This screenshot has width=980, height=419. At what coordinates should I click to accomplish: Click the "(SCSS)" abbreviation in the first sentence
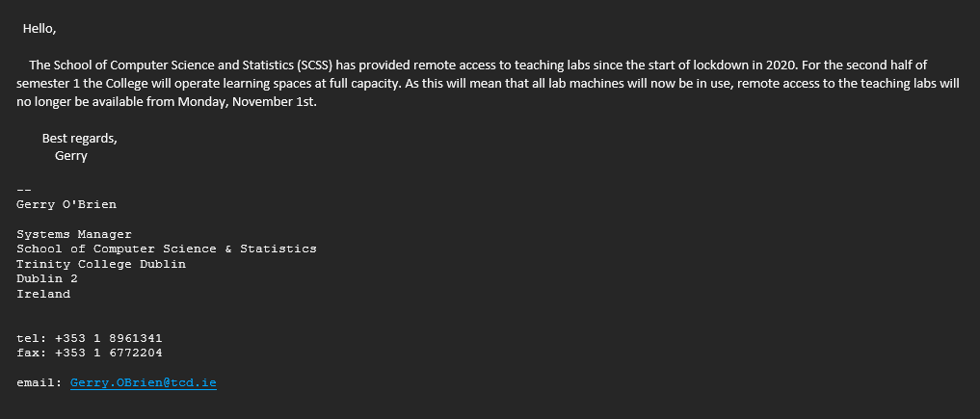click(314, 65)
